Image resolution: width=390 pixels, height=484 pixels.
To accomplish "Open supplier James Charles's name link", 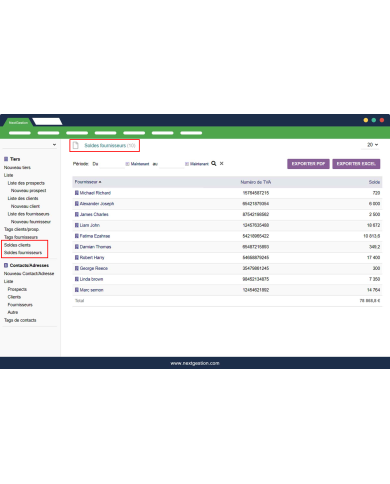I will [94, 214].
